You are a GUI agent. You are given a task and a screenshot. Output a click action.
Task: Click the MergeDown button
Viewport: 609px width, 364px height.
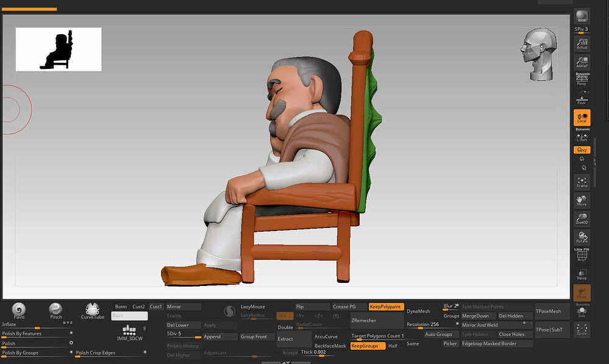point(479,316)
